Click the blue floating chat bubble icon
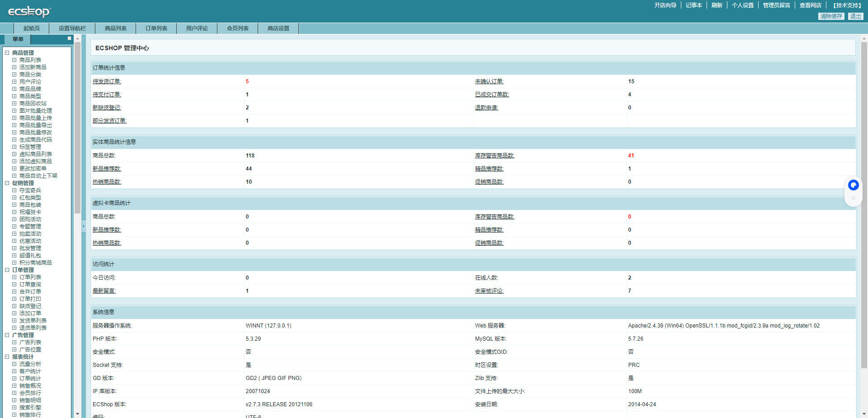Image resolution: width=868 pixels, height=418 pixels. point(853,185)
